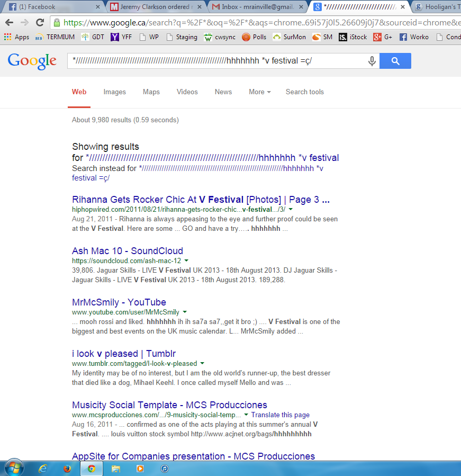Click the browser forward arrow
Screen dimensions: 461x476
click(24, 22)
